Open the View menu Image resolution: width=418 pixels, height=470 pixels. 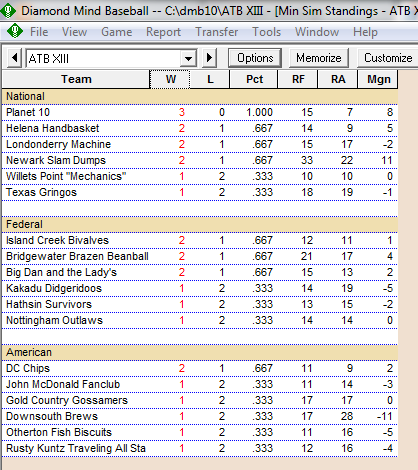click(x=74, y=32)
